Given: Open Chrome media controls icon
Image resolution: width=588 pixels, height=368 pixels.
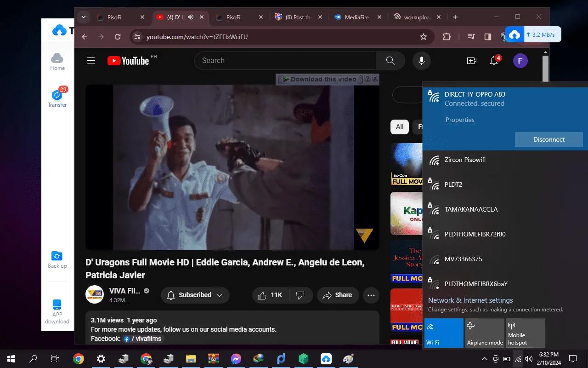Looking at the screenshot, I should coord(471,37).
